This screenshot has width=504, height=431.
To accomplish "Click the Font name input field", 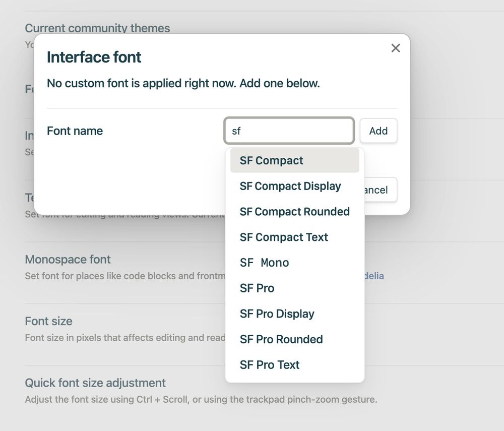I will point(289,131).
